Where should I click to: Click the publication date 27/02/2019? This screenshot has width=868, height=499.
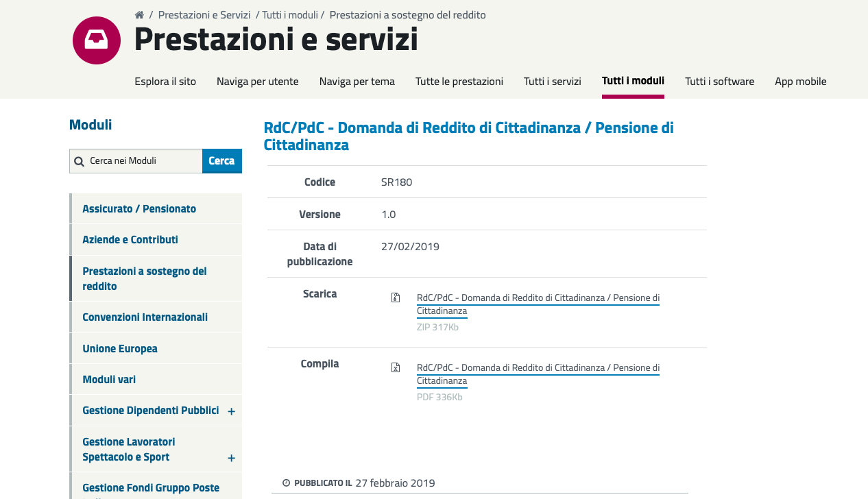pos(411,247)
